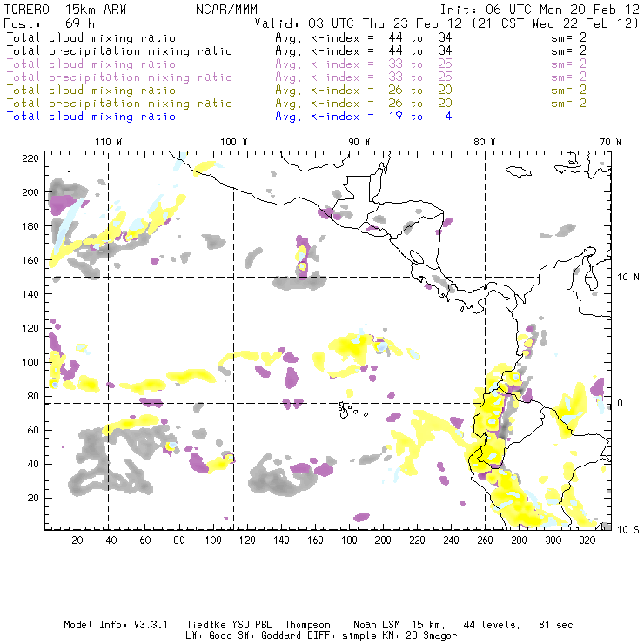644x644 pixels.
Task: Click the '0' equator latitude label
Action: point(621,403)
